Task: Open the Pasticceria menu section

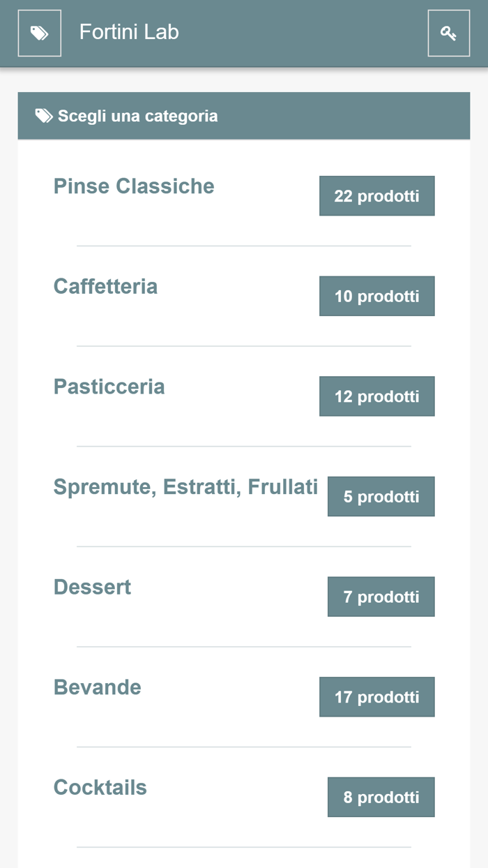Action: pos(109,387)
